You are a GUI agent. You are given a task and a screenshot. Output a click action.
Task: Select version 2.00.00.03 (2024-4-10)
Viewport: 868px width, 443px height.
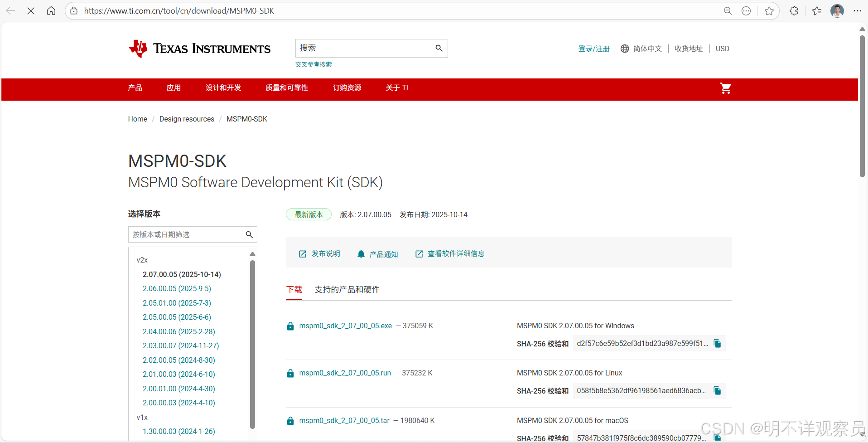click(179, 403)
